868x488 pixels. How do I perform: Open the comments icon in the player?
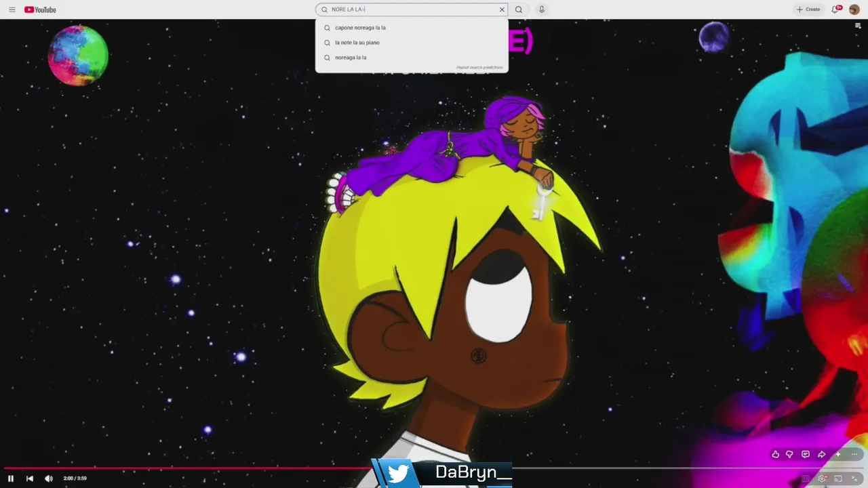coord(806,454)
